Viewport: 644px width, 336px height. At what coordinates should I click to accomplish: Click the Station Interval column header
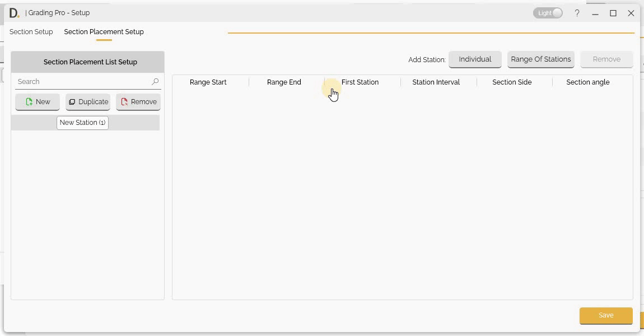436,82
